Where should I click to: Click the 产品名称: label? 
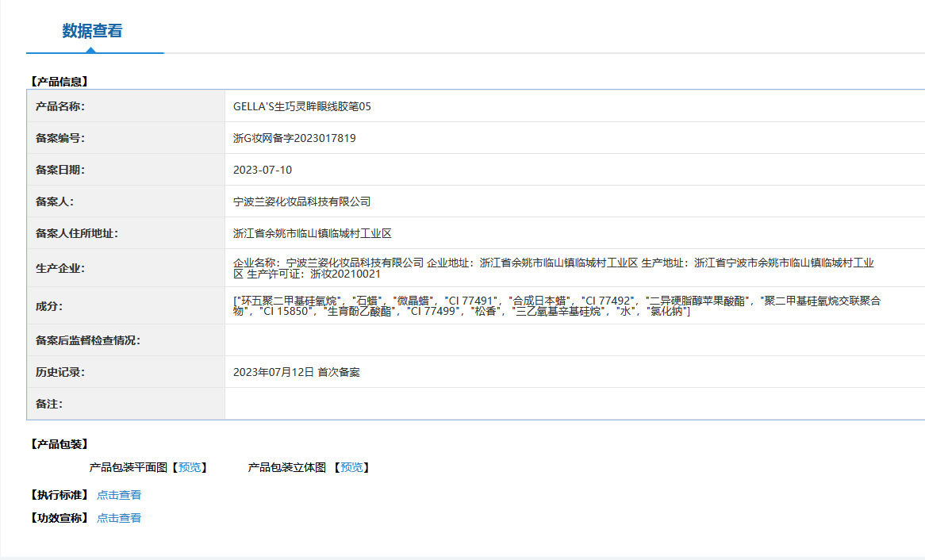[x=60, y=106]
